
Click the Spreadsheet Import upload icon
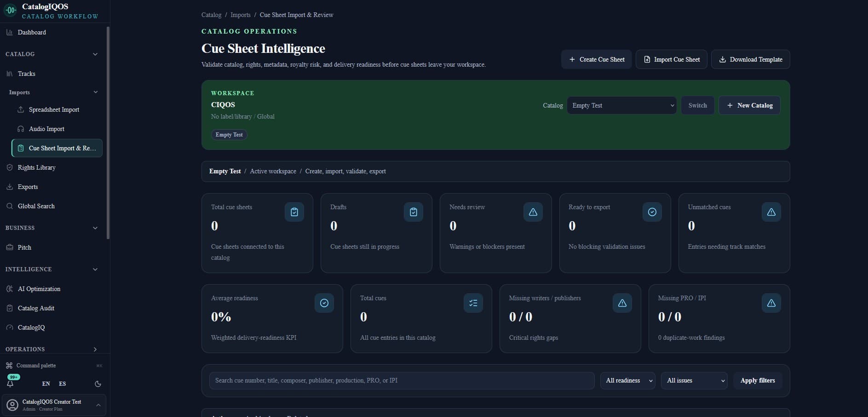click(21, 109)
